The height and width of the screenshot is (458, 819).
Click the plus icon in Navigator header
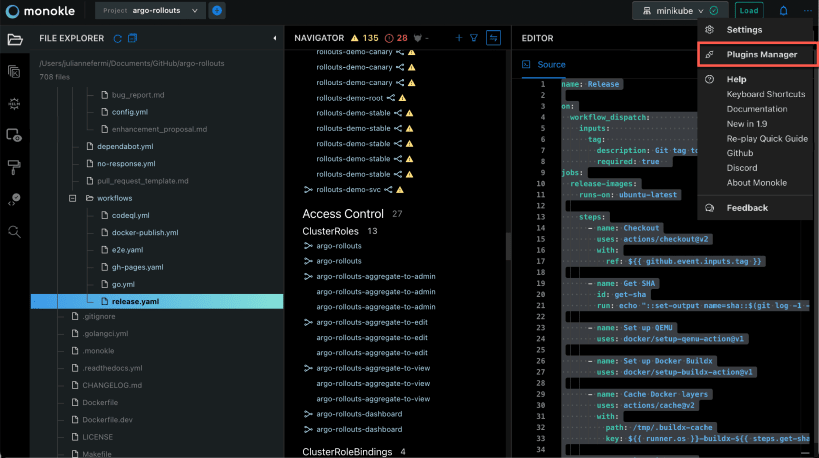click(459, 38)
